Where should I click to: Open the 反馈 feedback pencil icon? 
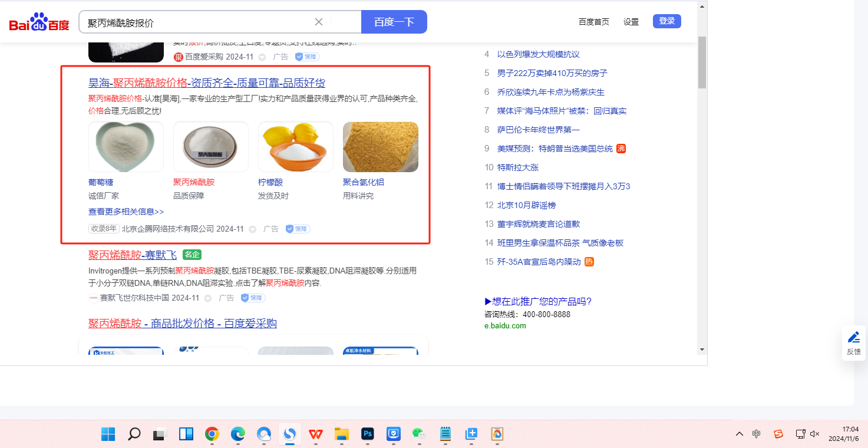pyautogui.click(x=853, y=338)
